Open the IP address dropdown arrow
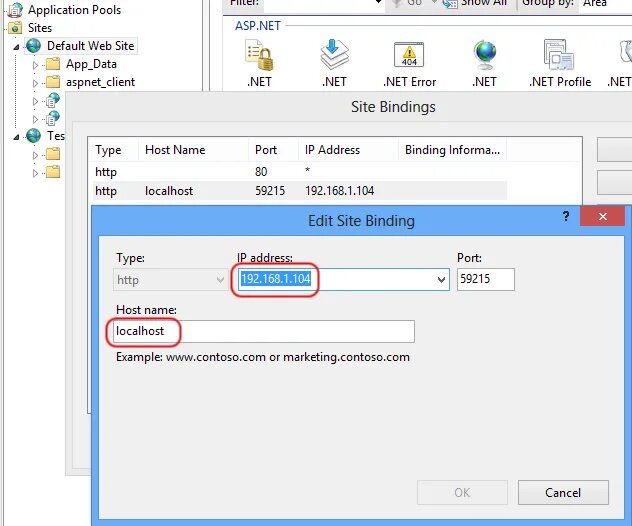Screen dimensions: 632x526 click(x=441, y=279)
